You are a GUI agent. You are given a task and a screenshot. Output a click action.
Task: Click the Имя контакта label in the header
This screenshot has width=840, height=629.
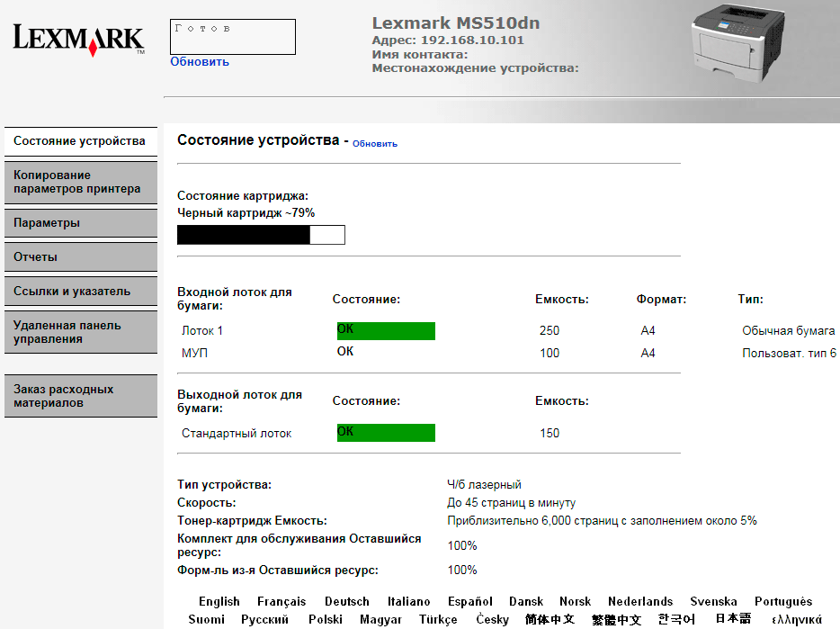420,55
